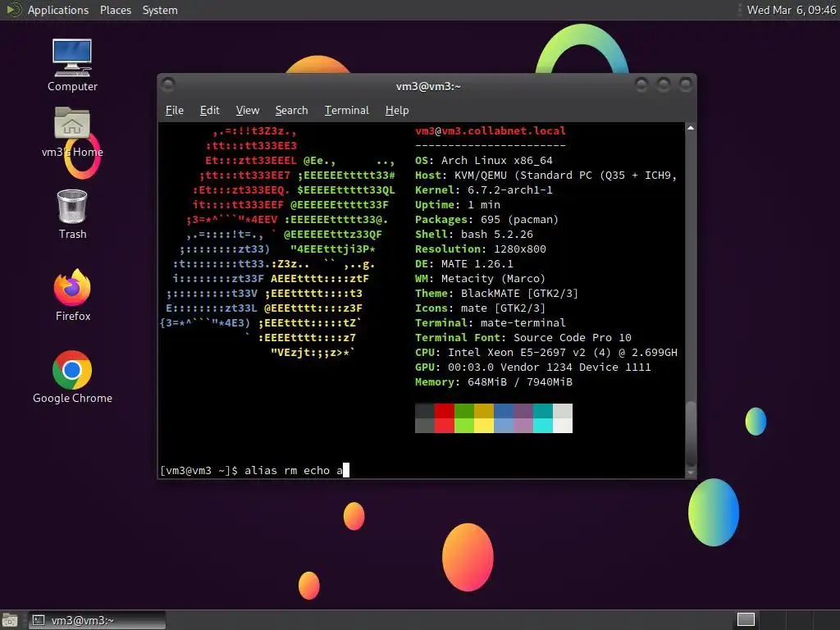This screenshot has width=840, height=630.
Task: Click the Kernel: 6.7.2-arch1-1 line
Action: pos(484,189)
